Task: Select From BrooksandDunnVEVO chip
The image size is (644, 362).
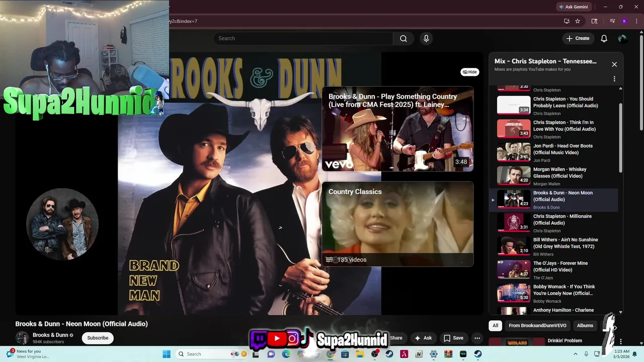Action: click(537, 326)
